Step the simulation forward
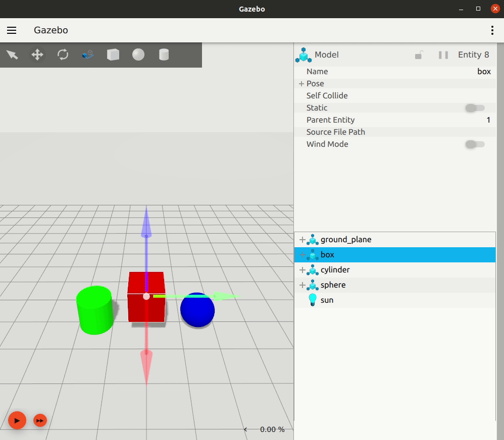 point(40,420)
